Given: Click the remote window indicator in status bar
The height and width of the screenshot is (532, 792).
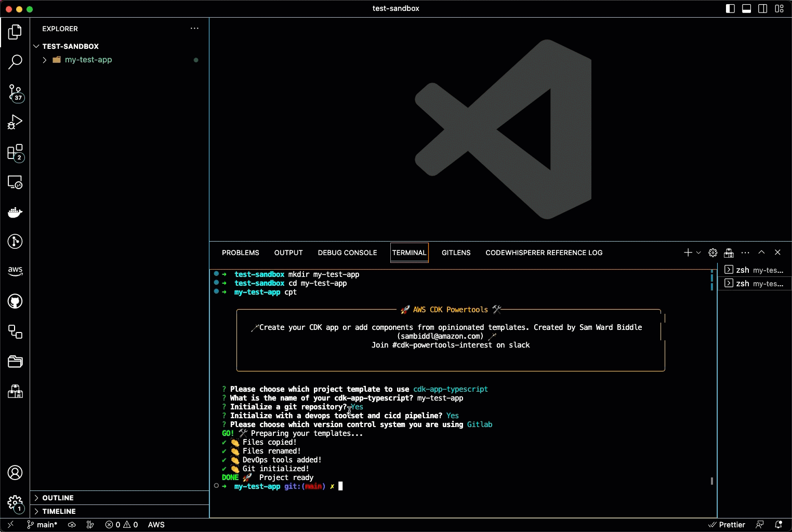Looking at the screenshot, I should (x=10, y=525).
